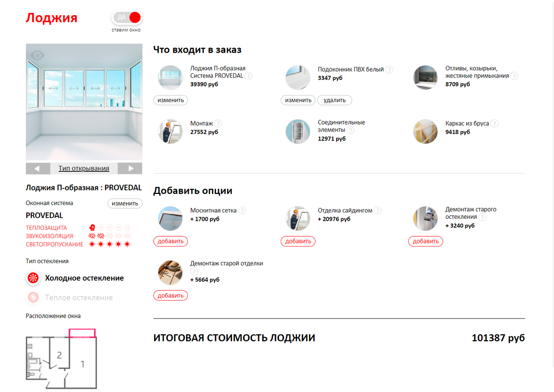
Task: Open Тип открывания selector
Action: [x=84, y=168]
